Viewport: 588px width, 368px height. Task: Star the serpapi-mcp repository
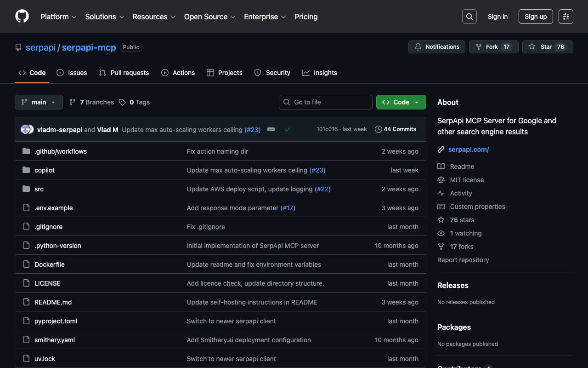click(547, 47)
